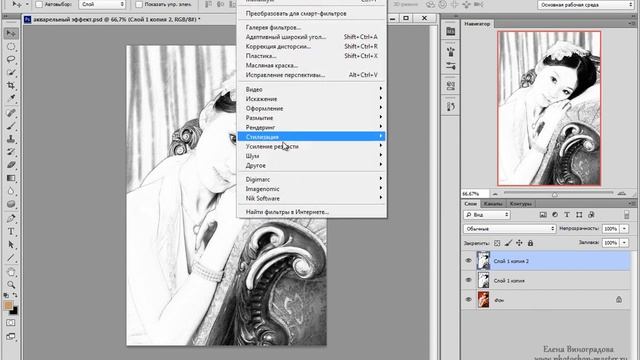The image size is (640, 360).
Task: Filter layers by shape type icon
Action: pyautogui.click(x=579, y=215)
